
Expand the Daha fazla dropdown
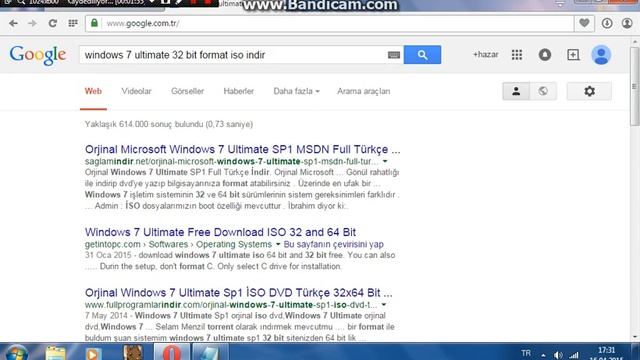(x=296, y=91)
